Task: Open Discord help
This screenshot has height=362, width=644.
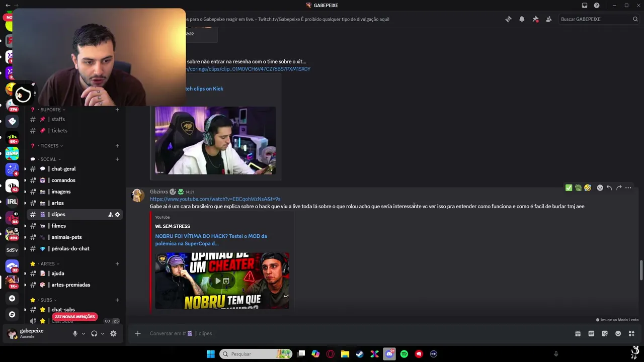Action: click(597, 5)
